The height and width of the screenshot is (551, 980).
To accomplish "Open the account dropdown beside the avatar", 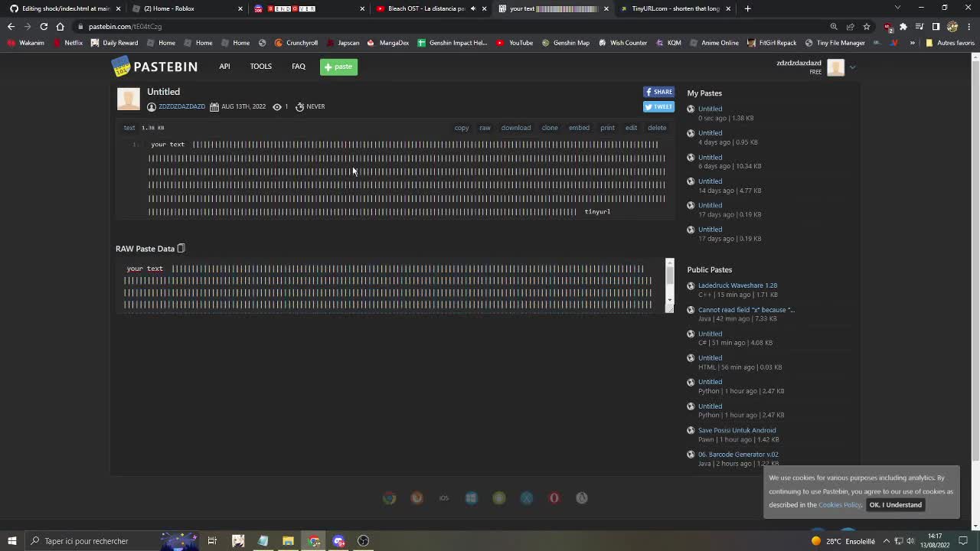I will [x=852, y=67].
